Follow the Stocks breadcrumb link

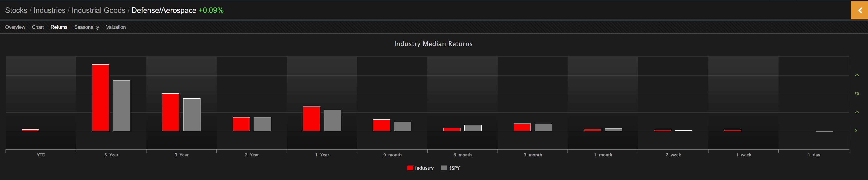[16, 10]
